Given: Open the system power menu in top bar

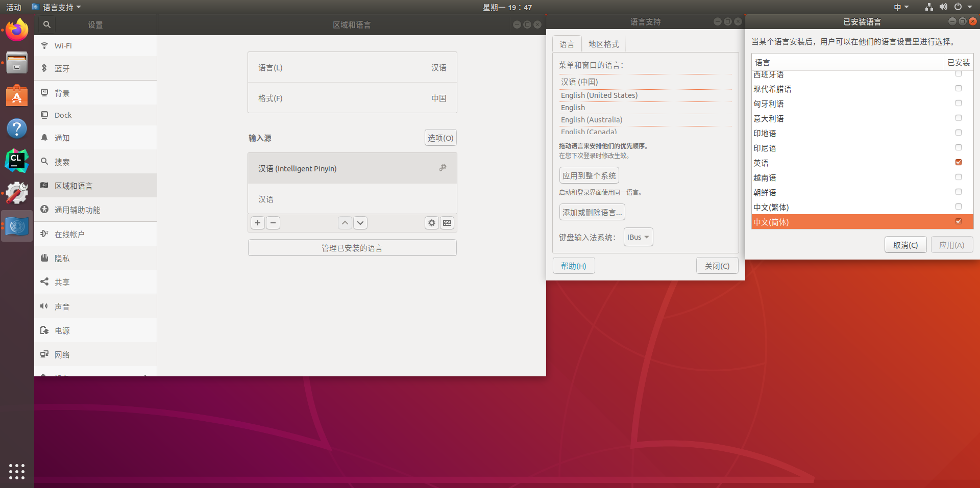Looking at the screenshot, I should [963, 7].
